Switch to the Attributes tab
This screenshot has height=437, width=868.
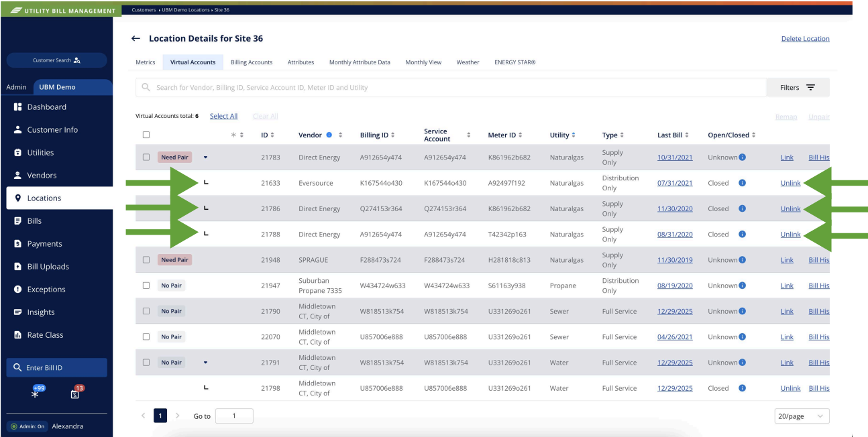click(301, 62)
